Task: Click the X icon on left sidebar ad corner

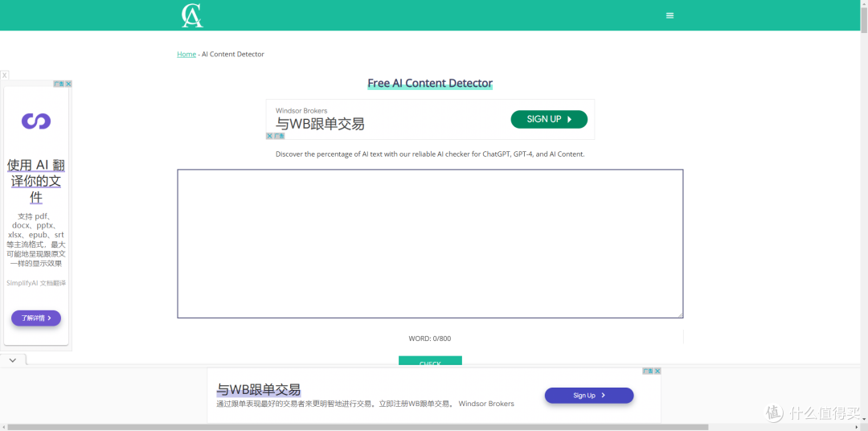Action: 68,84
